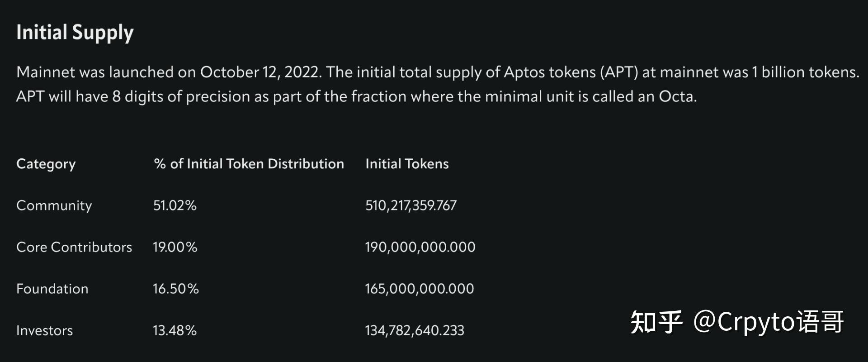Click the 51.02% Community percentage
Screen dimensions: 868x362
(x=175, y=205)
